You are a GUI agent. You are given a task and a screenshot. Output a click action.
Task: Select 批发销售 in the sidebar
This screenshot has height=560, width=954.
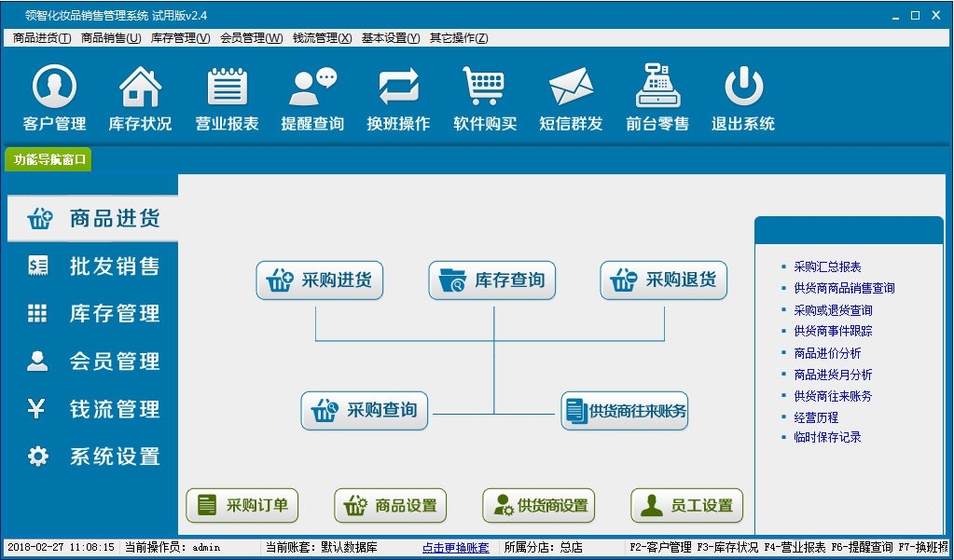point(92,266)
